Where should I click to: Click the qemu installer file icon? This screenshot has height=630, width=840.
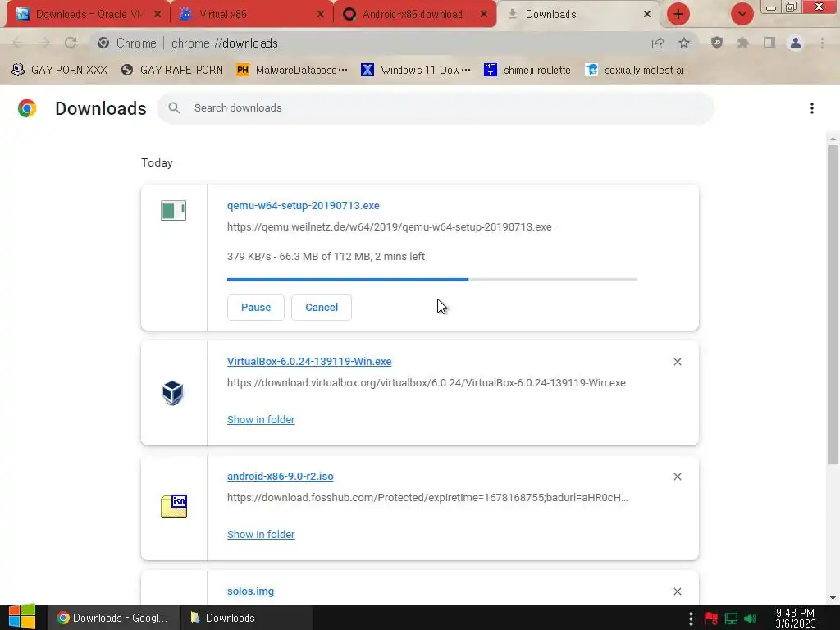[x=174, y=211]
